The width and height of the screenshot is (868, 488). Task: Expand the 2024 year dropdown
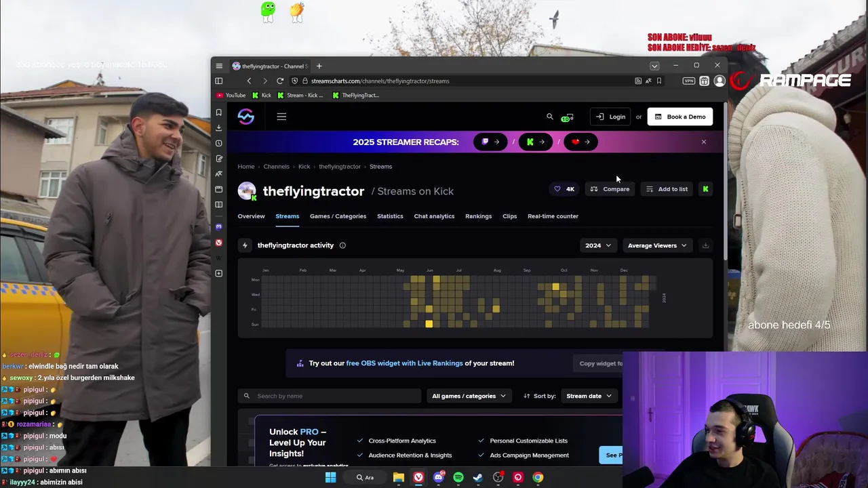pyautogui.click(x=598, y=245)
